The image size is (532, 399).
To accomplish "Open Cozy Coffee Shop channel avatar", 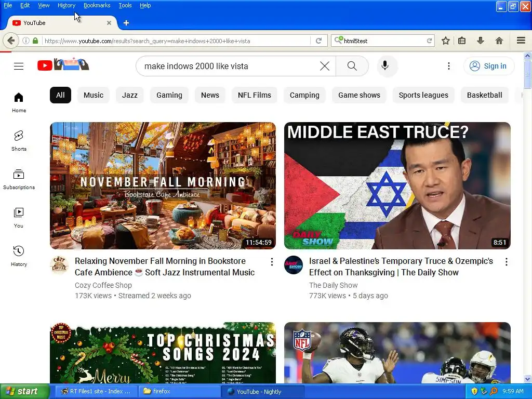I will pos(59,264).
